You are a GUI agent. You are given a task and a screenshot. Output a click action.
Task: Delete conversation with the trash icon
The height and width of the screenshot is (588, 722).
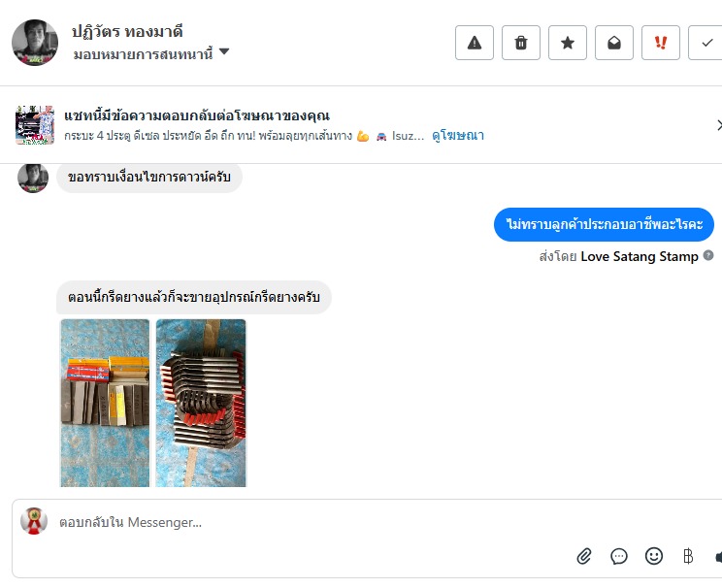coord(521,43)
